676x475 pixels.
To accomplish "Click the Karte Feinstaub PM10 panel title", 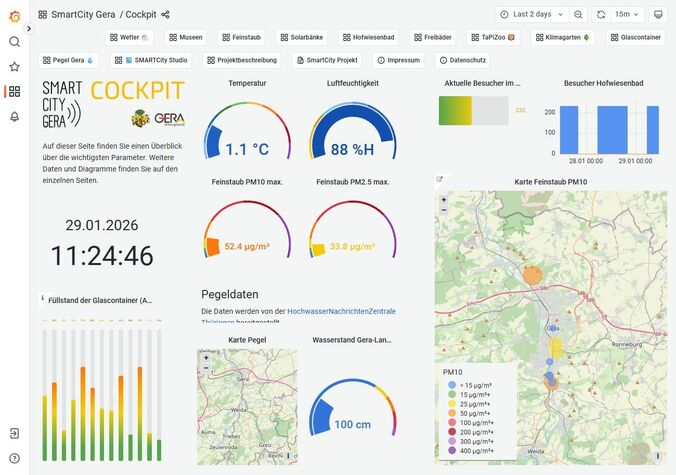I will (551, 182).
